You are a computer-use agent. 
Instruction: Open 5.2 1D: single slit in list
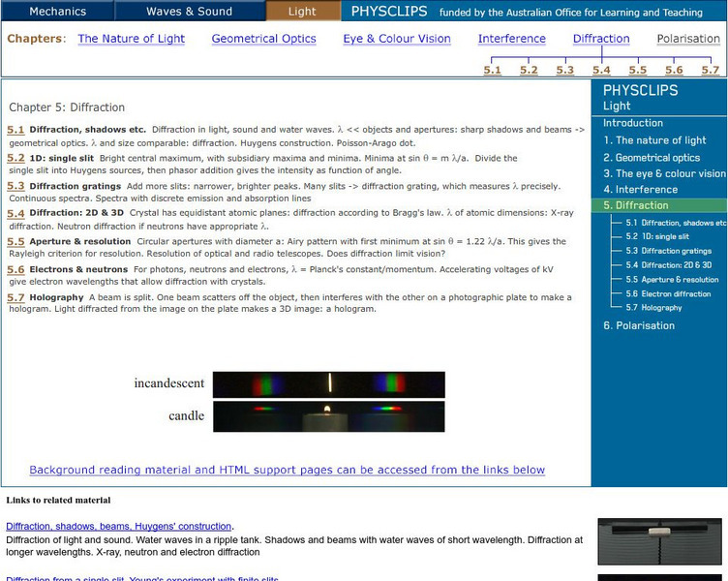click(x=15, y=158)
